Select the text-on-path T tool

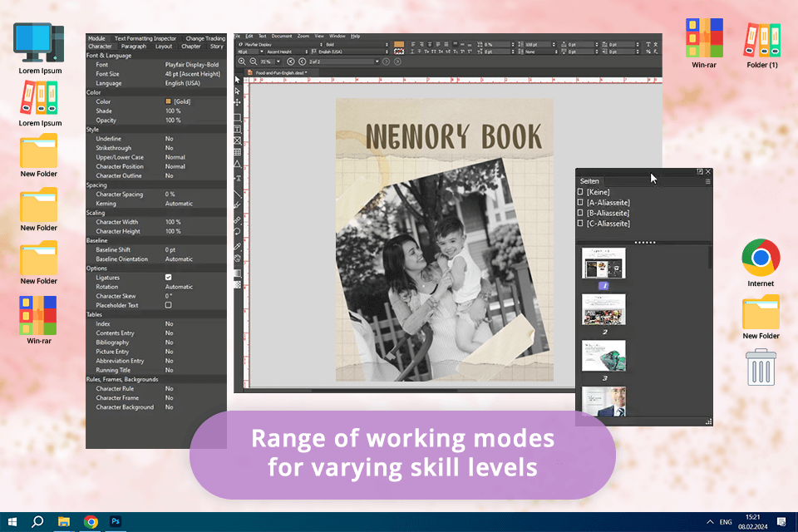[x=237, y=179]
